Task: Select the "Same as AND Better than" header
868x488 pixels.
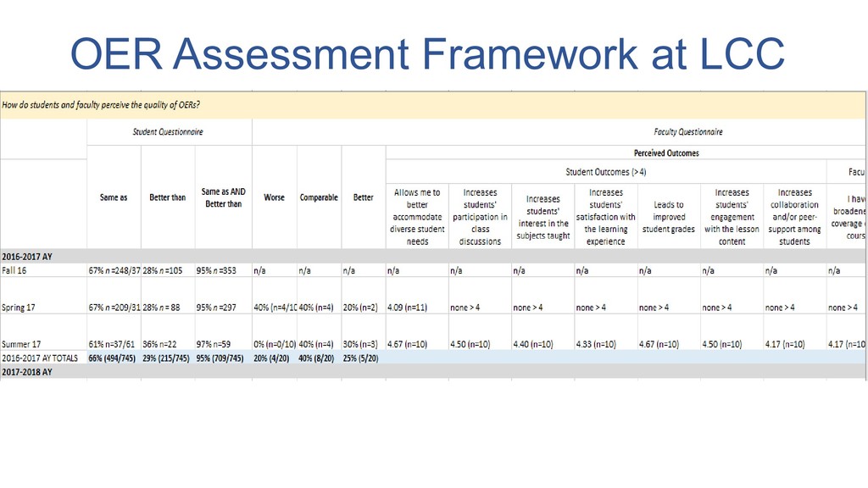Action: (223, 197)
